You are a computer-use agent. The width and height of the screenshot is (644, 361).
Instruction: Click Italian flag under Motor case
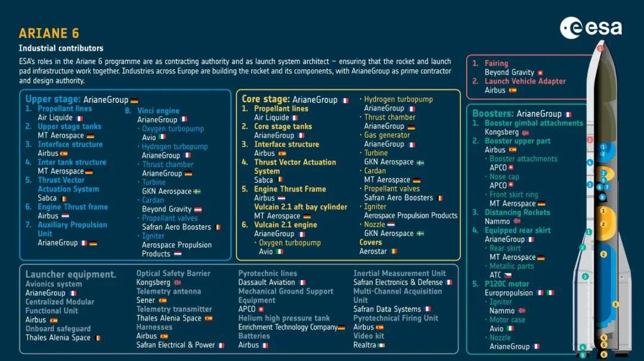pos(510,329)
